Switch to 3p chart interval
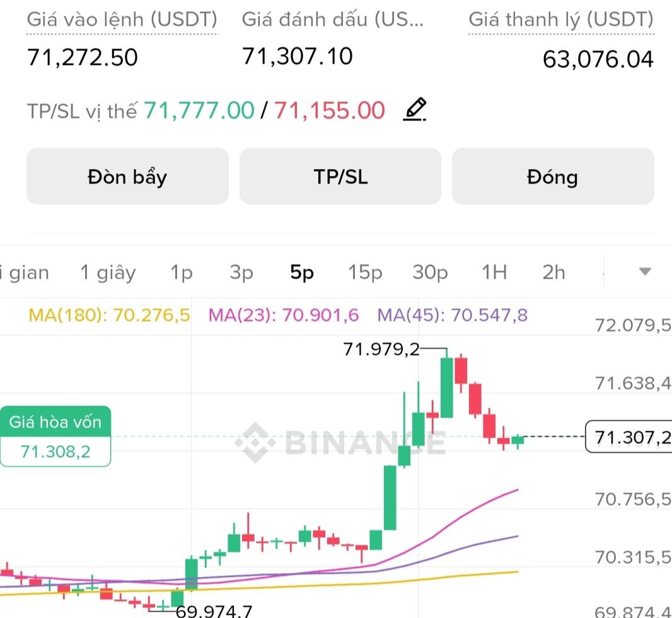Image resolution: width=672 pixels, height=618 pixels. (x=241, y=272)
